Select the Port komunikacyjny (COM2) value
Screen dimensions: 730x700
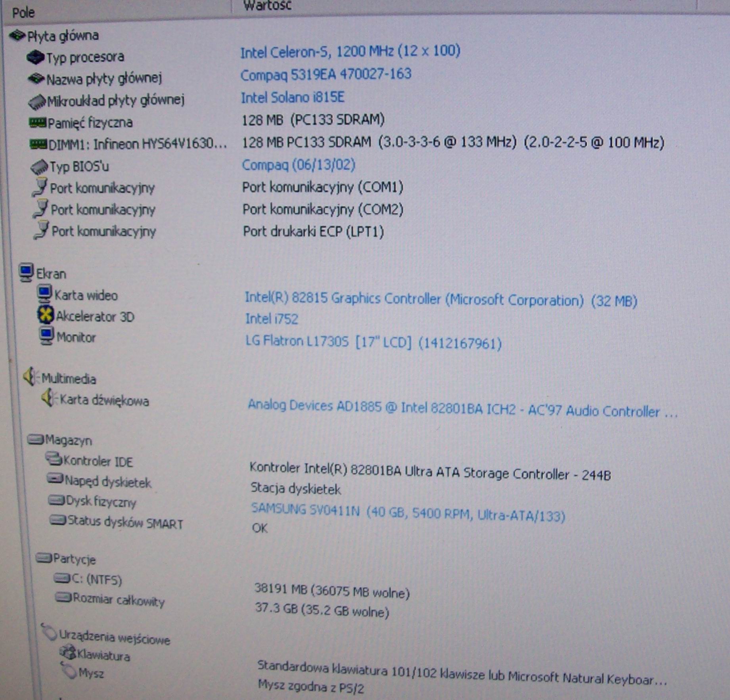tap(323, 209)
